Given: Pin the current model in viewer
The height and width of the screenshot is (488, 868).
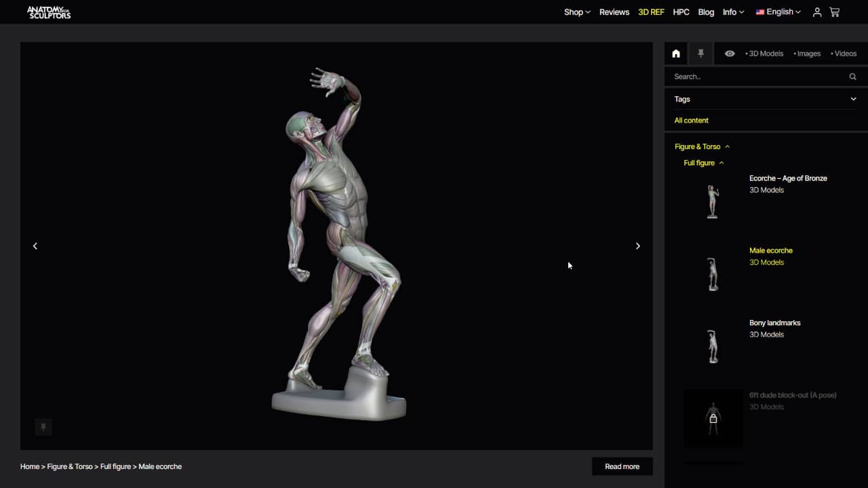Looking at the screenshot, I should 43,427.
